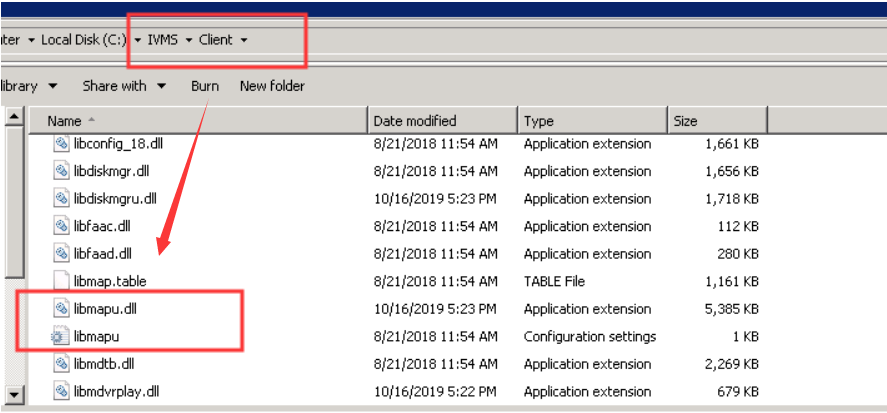Click the 10/16/2019 5:22 PM date cell
Image resolution: width=887 pixels, height=413 pixels.
point(436,392)
